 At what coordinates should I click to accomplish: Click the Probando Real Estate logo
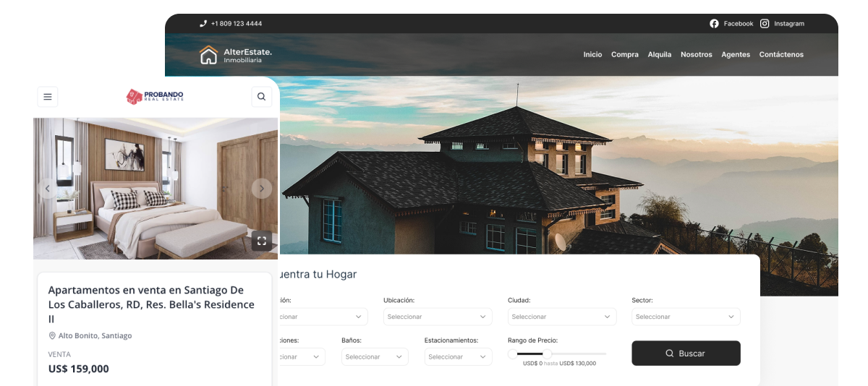coord(155,96)
